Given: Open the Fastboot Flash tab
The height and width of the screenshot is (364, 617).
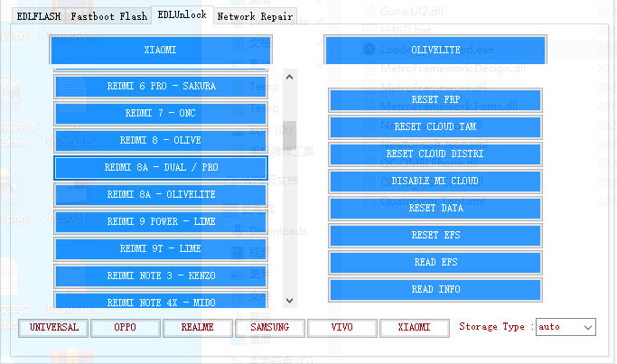Looking at the screenshot, I should click(108, 16).
